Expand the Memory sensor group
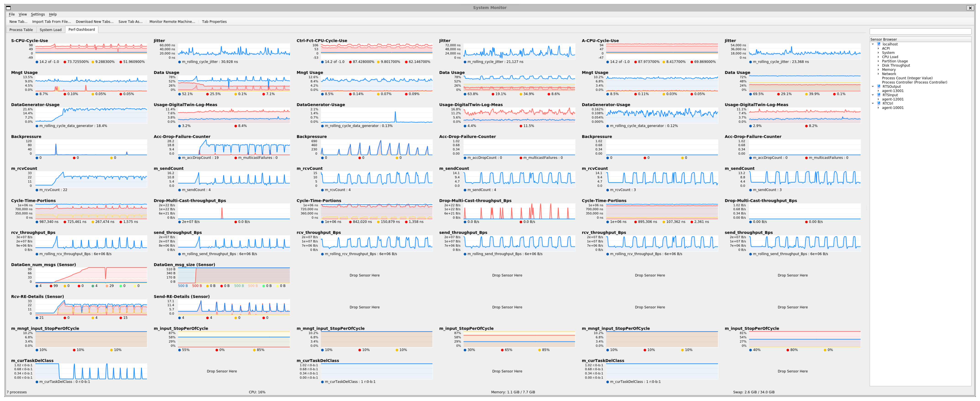Image resolution: width=980 pixels, height=401 pixels. point(878,70)
